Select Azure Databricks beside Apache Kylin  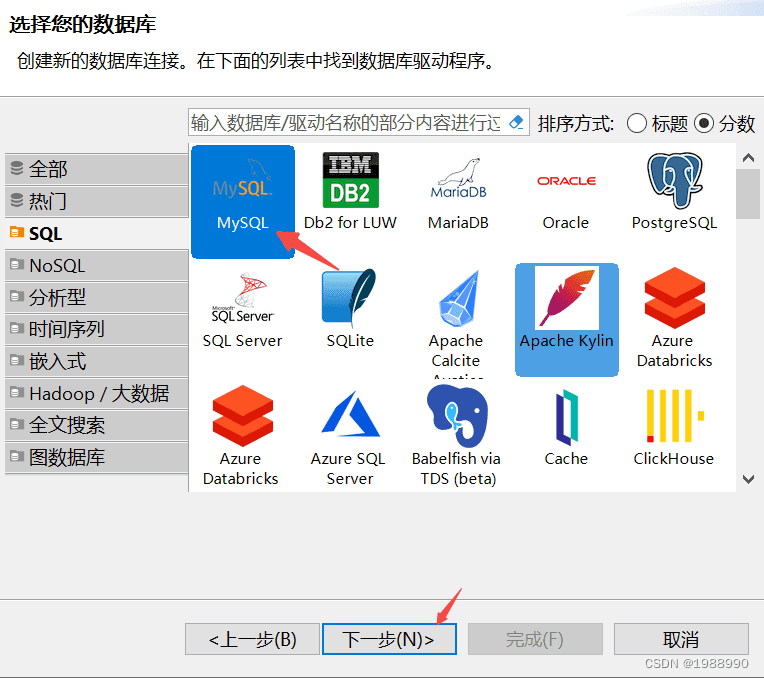point(674,318)
